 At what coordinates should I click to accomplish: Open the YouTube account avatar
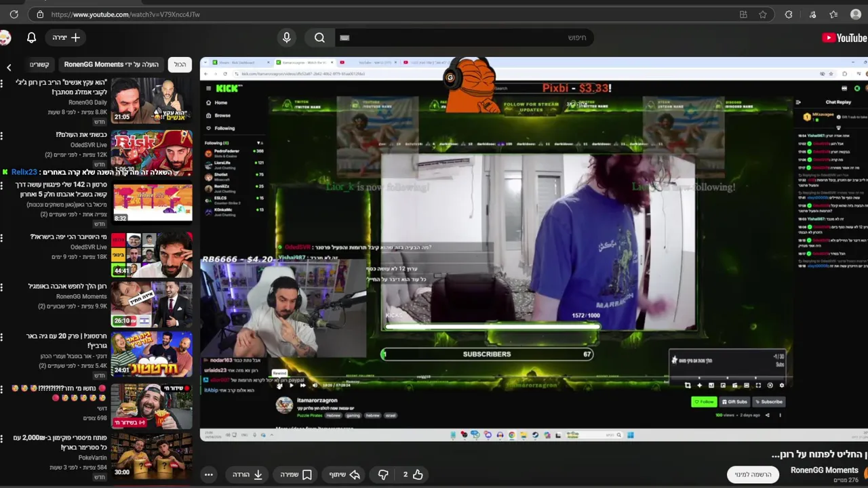pyautogui.click(x=5, y=38)
